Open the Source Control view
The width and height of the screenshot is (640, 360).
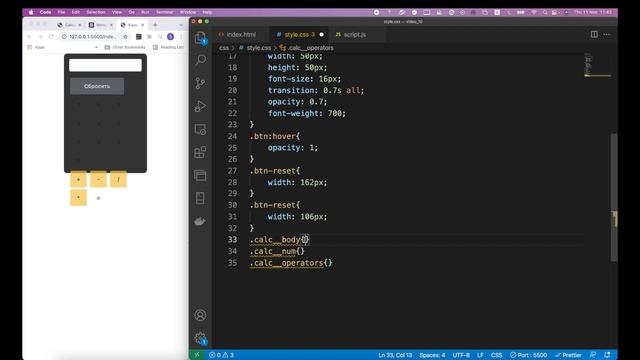pos(200,83)
